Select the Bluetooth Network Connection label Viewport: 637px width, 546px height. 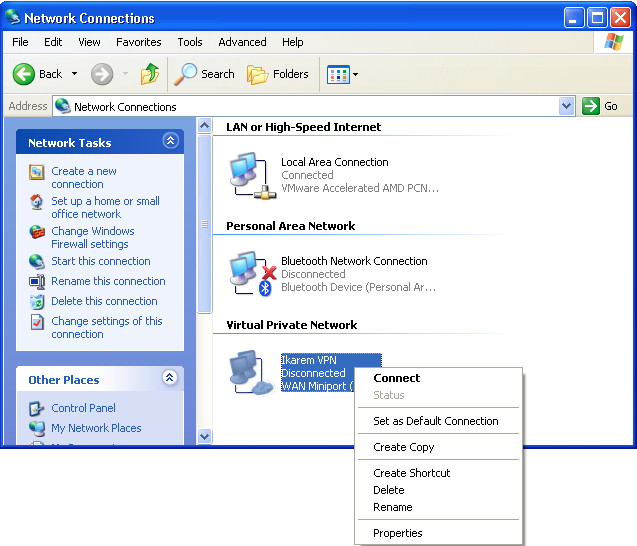[x=354, y=261]
